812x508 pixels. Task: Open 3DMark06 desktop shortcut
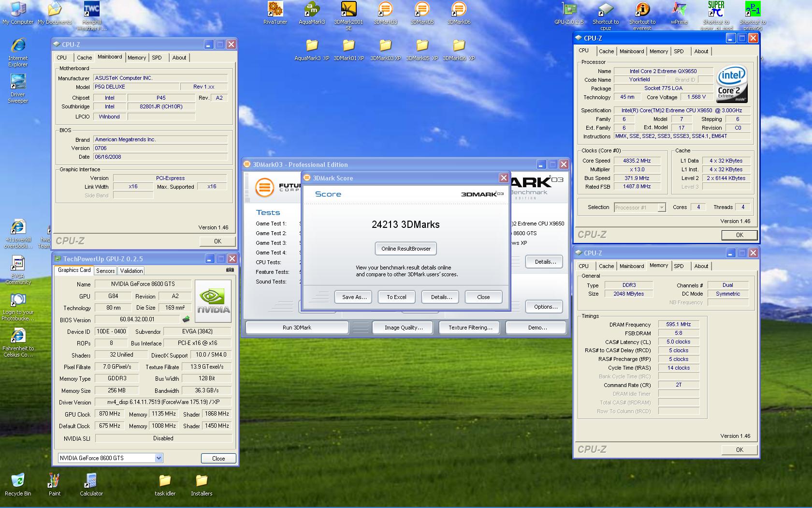tap(459, 13)
